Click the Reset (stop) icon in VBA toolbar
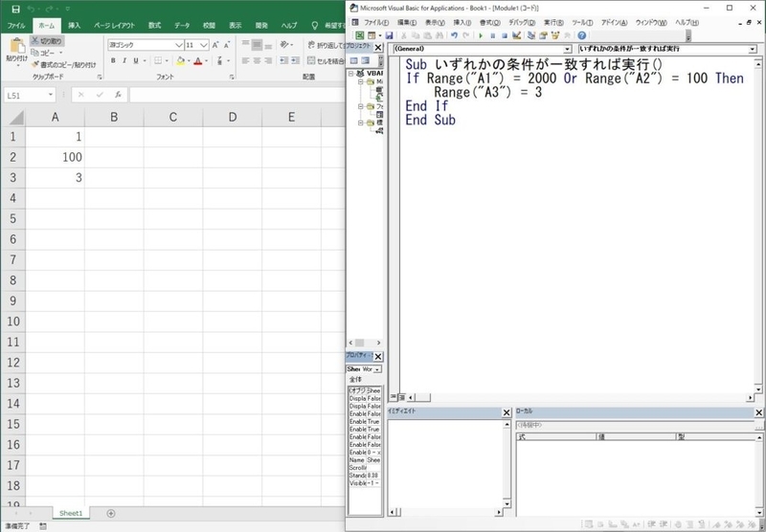The height and width of the screenshot is (532, 766). point(505,35)
